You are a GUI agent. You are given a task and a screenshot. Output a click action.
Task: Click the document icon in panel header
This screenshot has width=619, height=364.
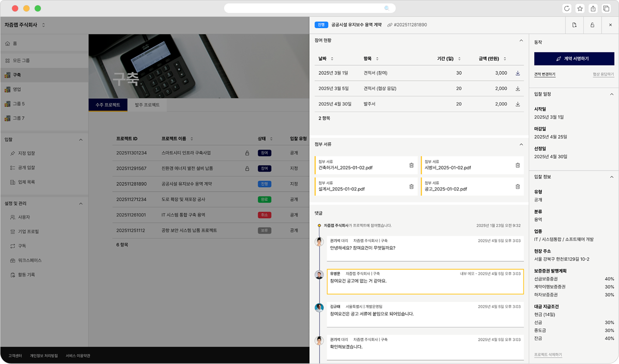pos(574,25)
